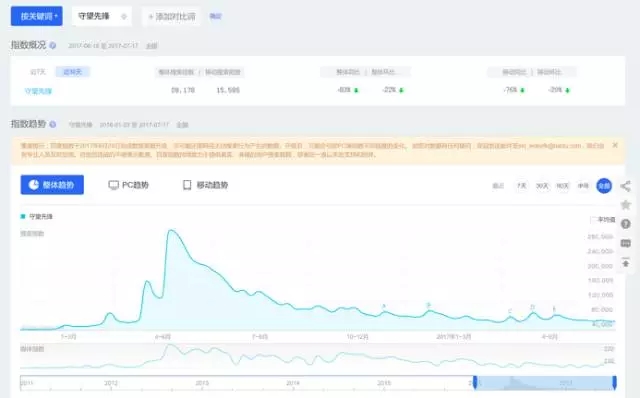Image resolution: width=640 pixels, height=398 pixels.
Task: Click the 确定 confirm link beside the compare box
Action: pos(215,16)
